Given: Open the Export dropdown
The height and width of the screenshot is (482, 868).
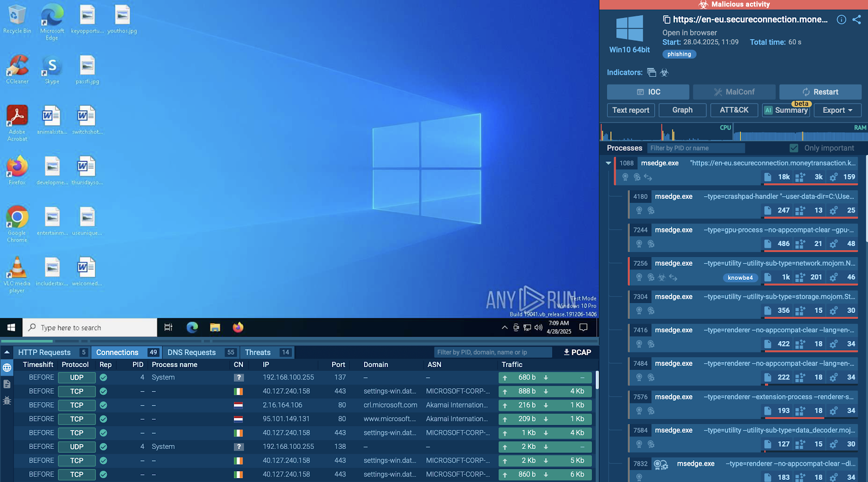Looking at the screenshot, I should [x=838, y=110].
